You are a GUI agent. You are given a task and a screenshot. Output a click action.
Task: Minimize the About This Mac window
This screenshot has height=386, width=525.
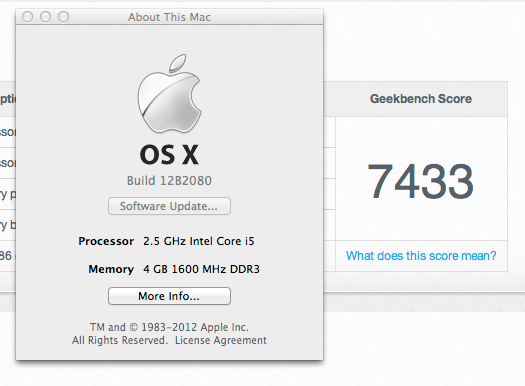[x=46, y=16]
